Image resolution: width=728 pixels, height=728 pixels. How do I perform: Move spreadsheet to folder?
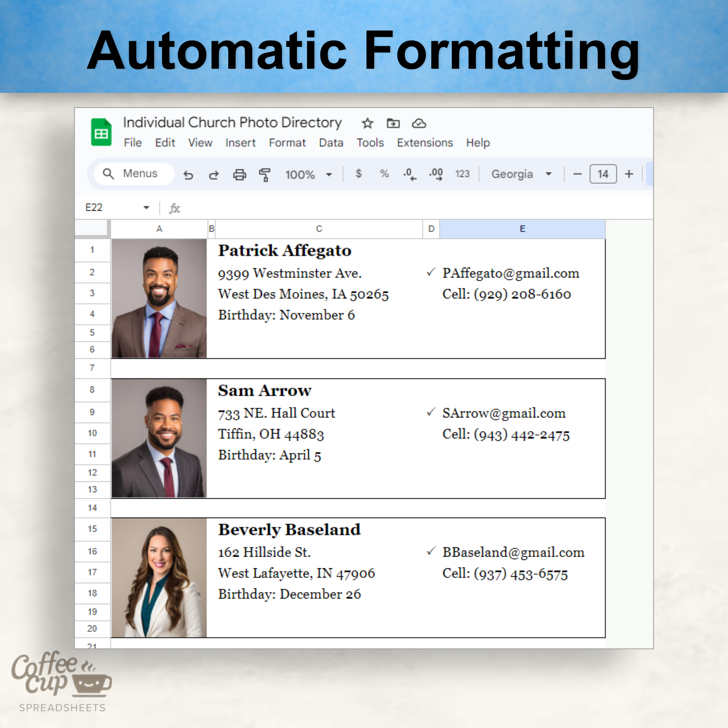[x=393, y=124]
